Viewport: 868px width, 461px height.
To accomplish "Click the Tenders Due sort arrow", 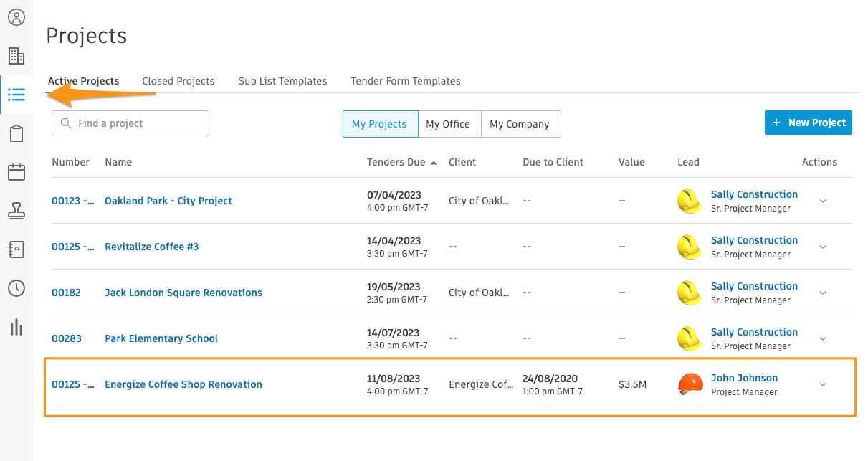I will 434,163.
